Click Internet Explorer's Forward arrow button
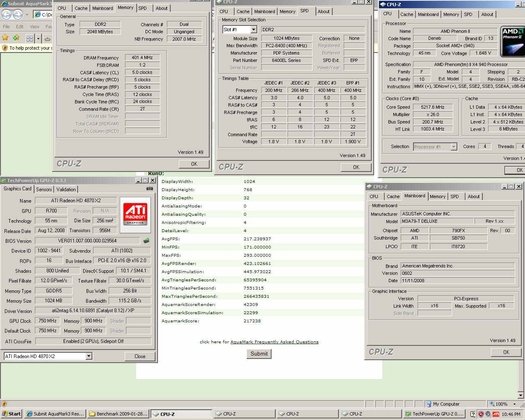This screenshot has width=525, height=420. [18, 14]
